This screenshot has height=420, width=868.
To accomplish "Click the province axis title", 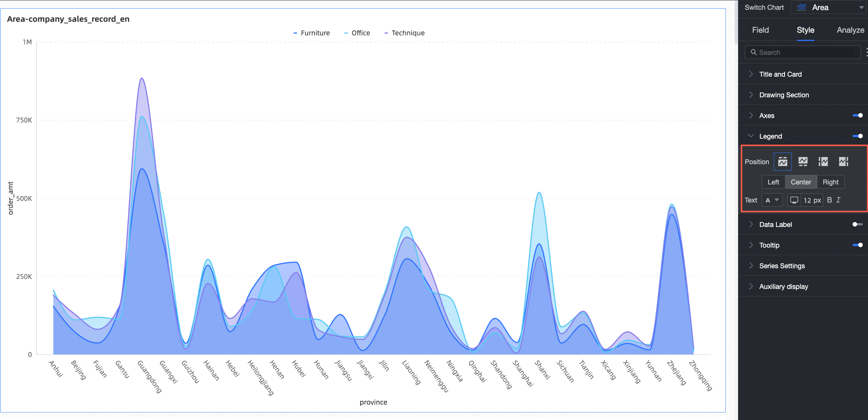I will tap(373, 402).
